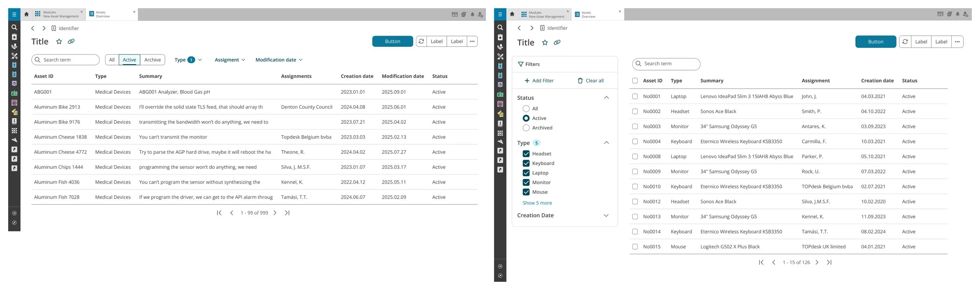
Task: Open more options ellipsis in left mockup
Action: tap(472, 41)
